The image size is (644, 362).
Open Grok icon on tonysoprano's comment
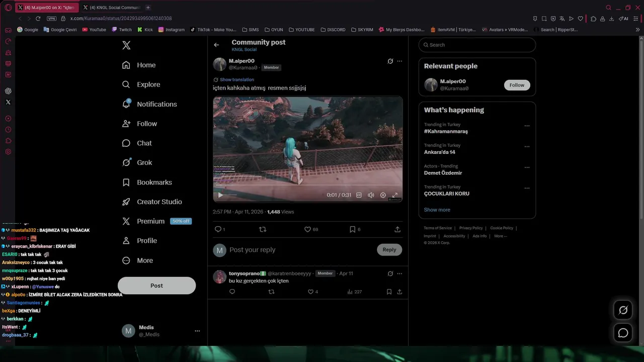[x=390, y=274]
